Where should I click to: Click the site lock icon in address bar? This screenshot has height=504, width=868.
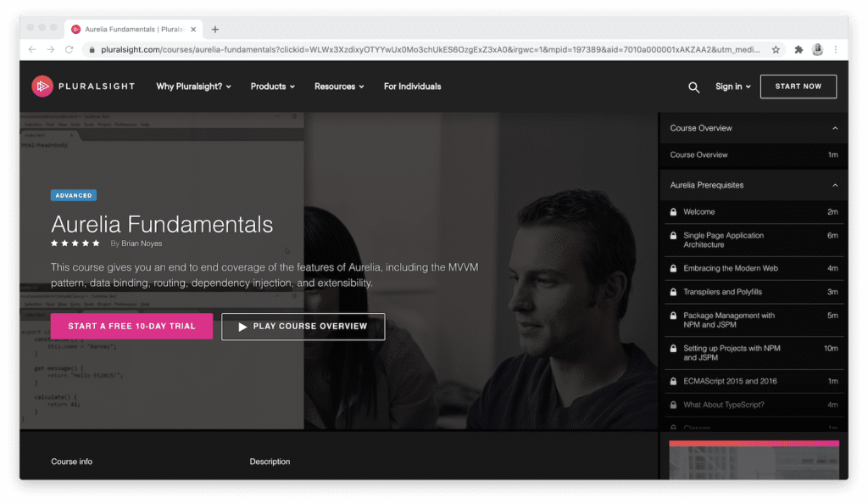tap(92, 50)
